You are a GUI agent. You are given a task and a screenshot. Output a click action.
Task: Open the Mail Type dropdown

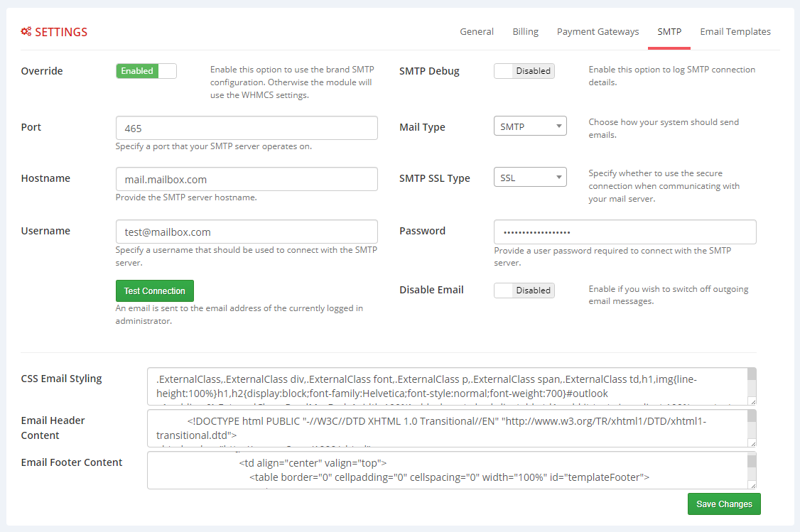click(530, 125)
